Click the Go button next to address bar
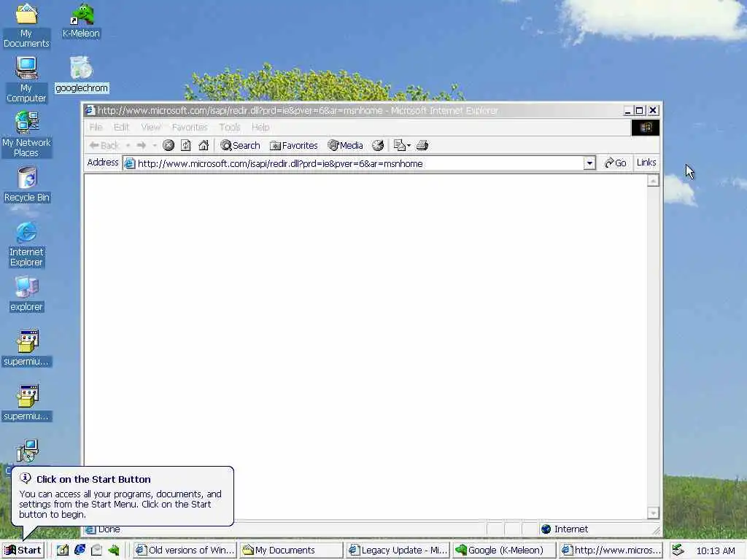747x560 pixels. [x=615, y=163]
